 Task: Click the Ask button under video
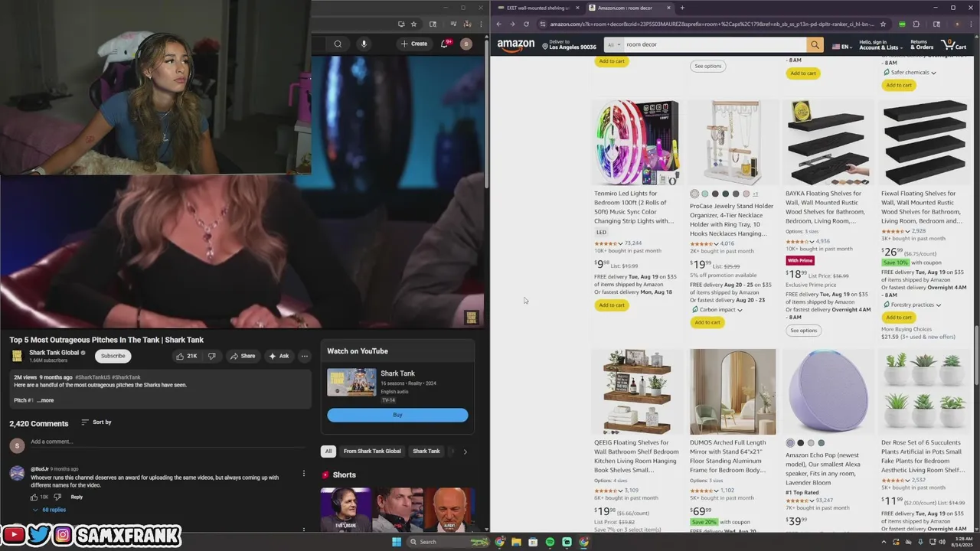click(279, 356)
